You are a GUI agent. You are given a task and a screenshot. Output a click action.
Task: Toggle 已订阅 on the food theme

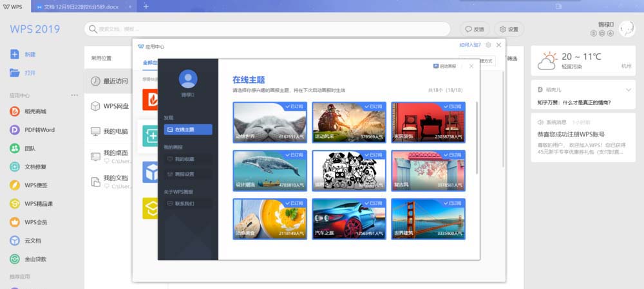[294, 203]
